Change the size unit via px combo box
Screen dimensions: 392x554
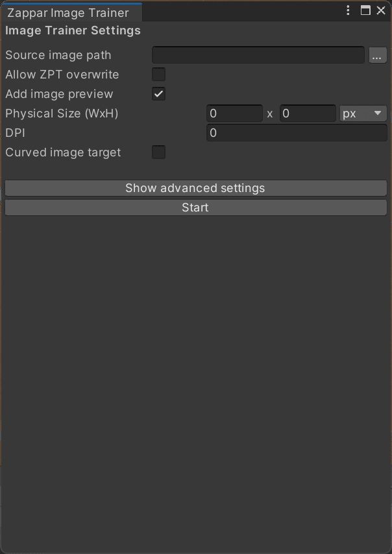pos(363,113)
